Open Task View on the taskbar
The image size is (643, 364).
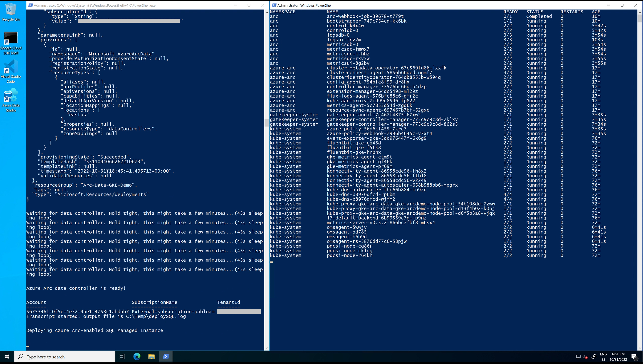tap(122, 357)
